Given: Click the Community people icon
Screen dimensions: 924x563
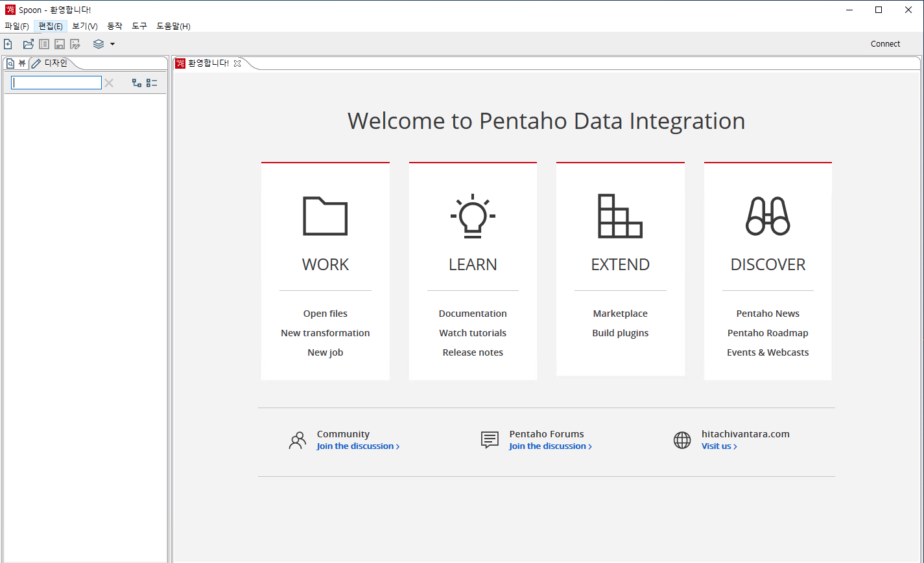Looking at the screenshot, I should [x=297, y=441].
